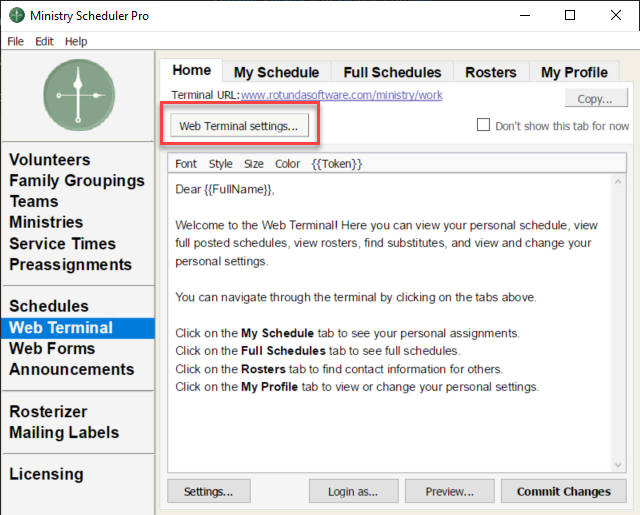Screen dimensions: 640x515
Task: Click the bold "My Profile" text in the message
Action: click(269, 387)
